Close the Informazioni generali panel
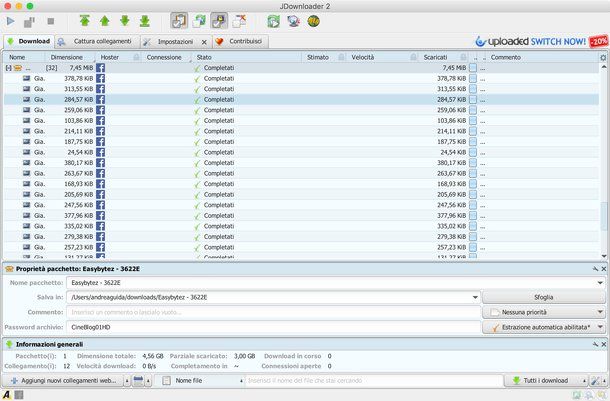610x401 pixels. click(604, 344)
